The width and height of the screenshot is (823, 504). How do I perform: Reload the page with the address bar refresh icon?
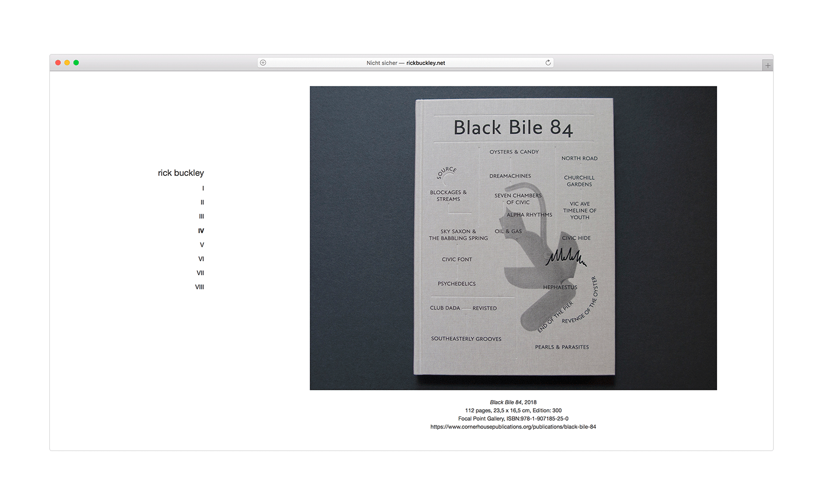548,63
